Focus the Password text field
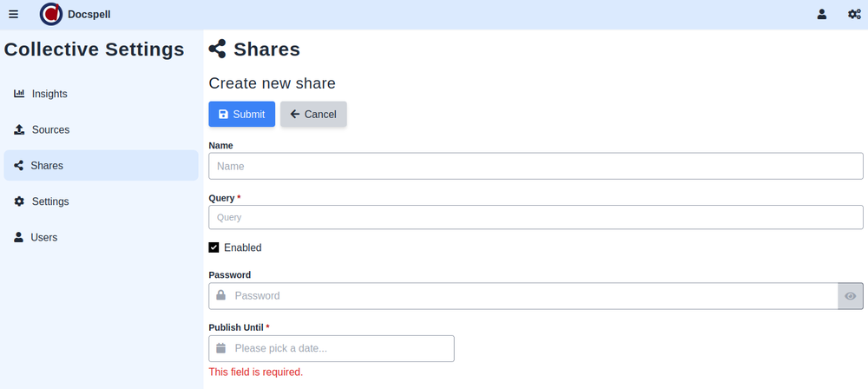The height and width of the screenshot is (389, 868). (529, 296)
